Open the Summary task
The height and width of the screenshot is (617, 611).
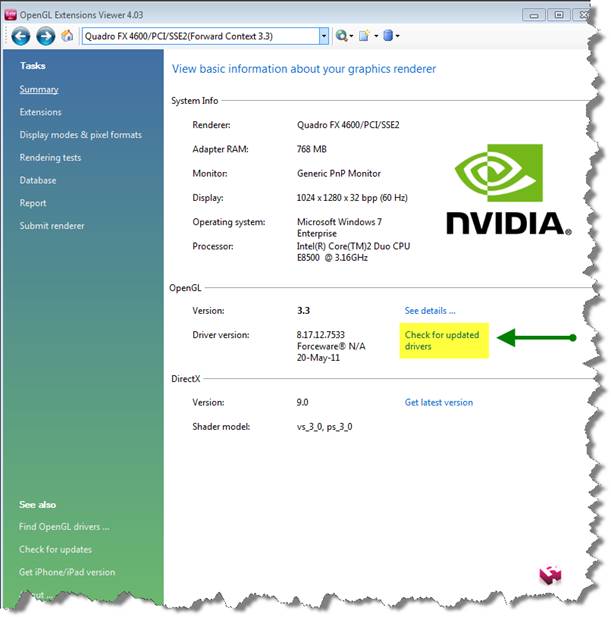[x=39, y=89]
